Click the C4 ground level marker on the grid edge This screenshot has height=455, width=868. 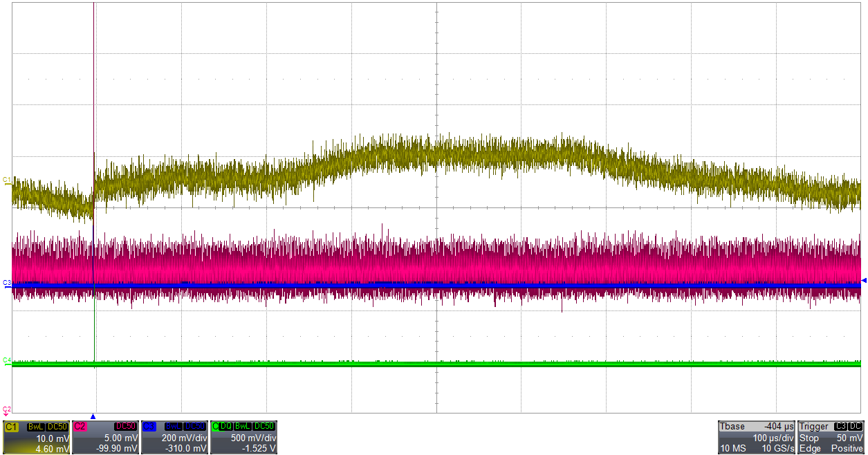pyautogui.click(x=6, y=361)
